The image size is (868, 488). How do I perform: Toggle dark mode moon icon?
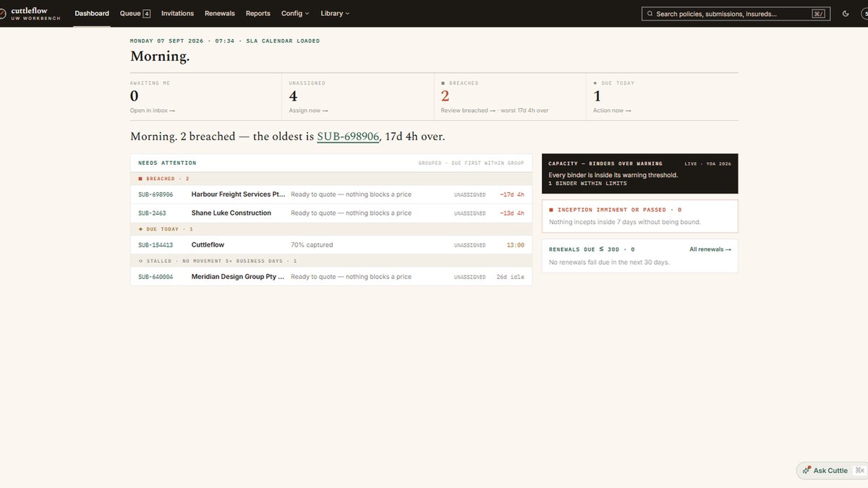pyautogui.click(x=846, y=14)
